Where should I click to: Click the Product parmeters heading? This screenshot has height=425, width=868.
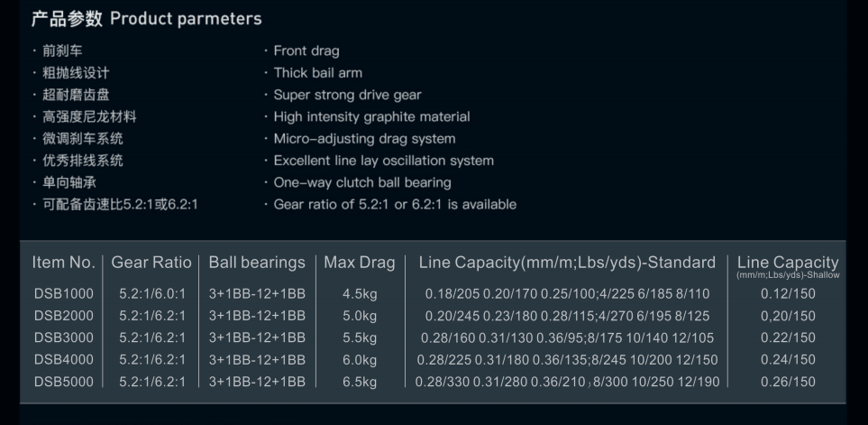coord(146,19)
